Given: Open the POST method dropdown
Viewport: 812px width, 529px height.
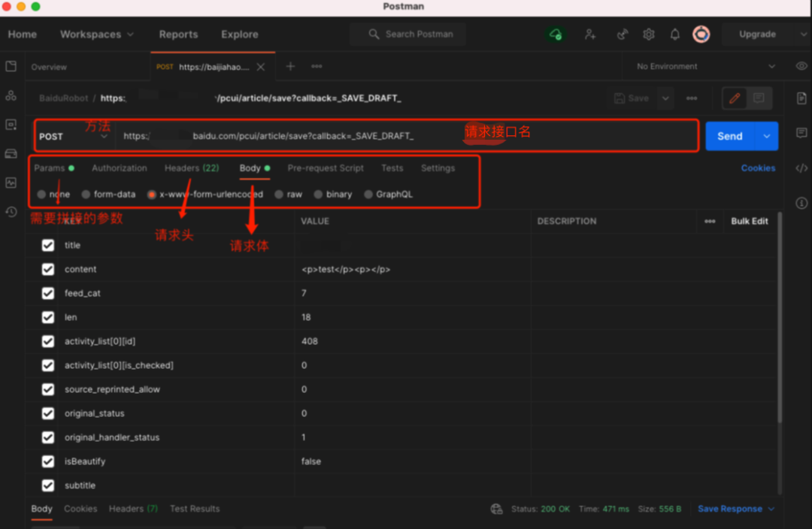Looking at the screenshot, I should tap(73, 136).
